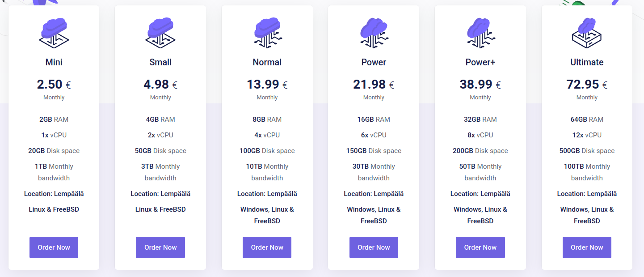Order the Mini plan now

pyautogui.click(x=54, y=247)
